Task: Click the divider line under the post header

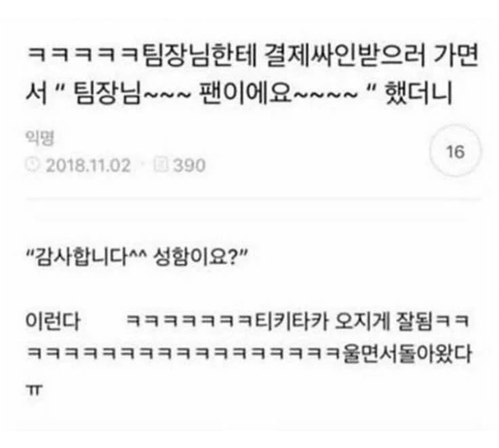Action: [253, 199]
